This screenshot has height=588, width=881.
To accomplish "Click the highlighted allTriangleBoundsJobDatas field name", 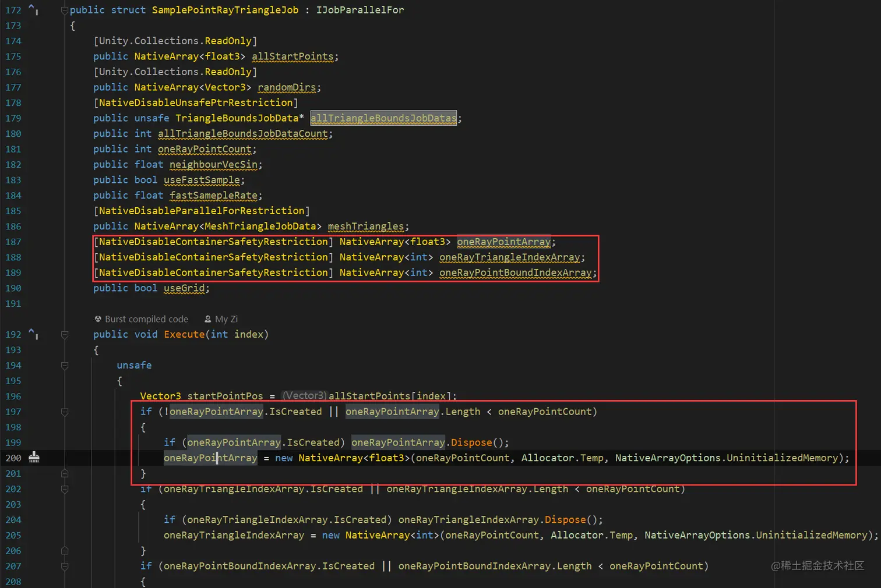I will pos(383,118).
